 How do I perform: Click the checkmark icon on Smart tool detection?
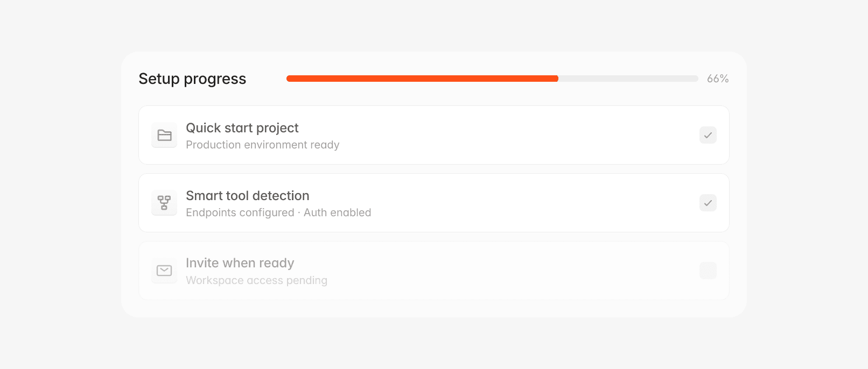tap(708, 203)
